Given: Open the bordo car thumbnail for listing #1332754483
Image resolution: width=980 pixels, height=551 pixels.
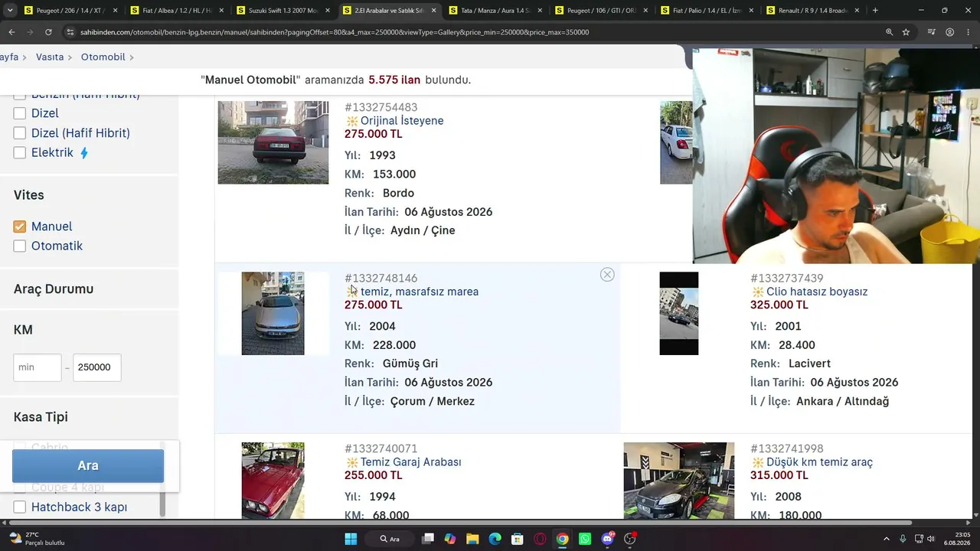Looking at the screenshot, I should point(273,142).
